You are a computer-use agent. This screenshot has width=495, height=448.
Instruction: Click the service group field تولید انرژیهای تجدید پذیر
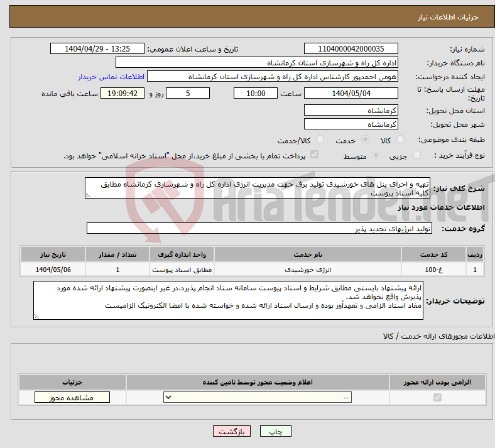point(259,228)
